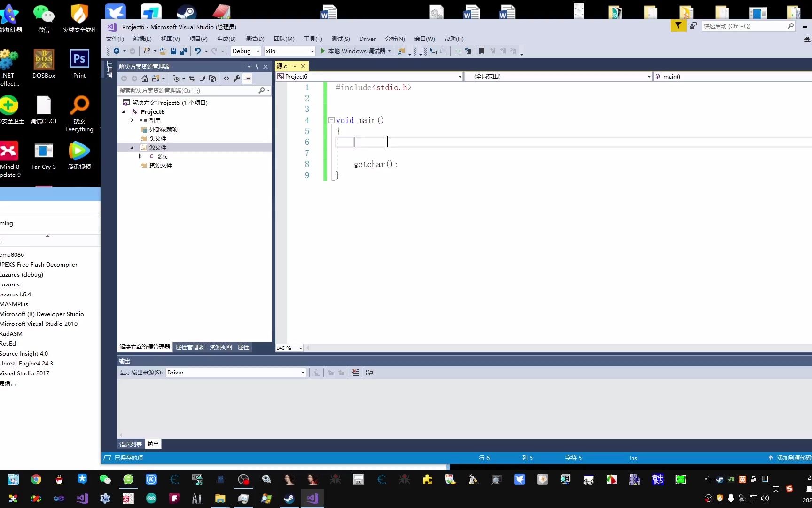Click the Save floppy disk icon

coord(173,51)
